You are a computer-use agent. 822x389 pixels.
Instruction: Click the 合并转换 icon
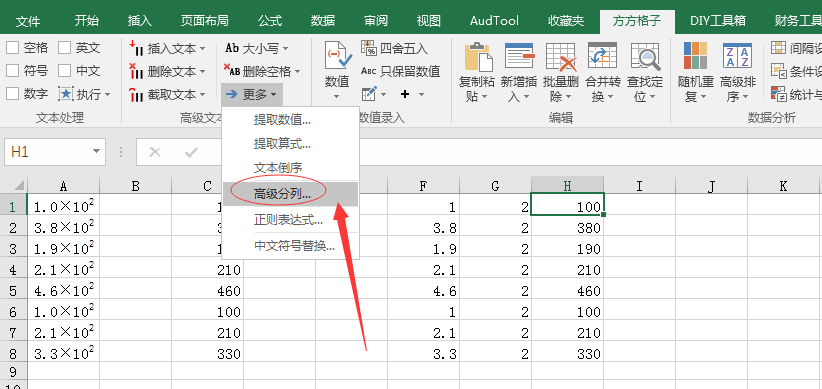coord(602,57)
